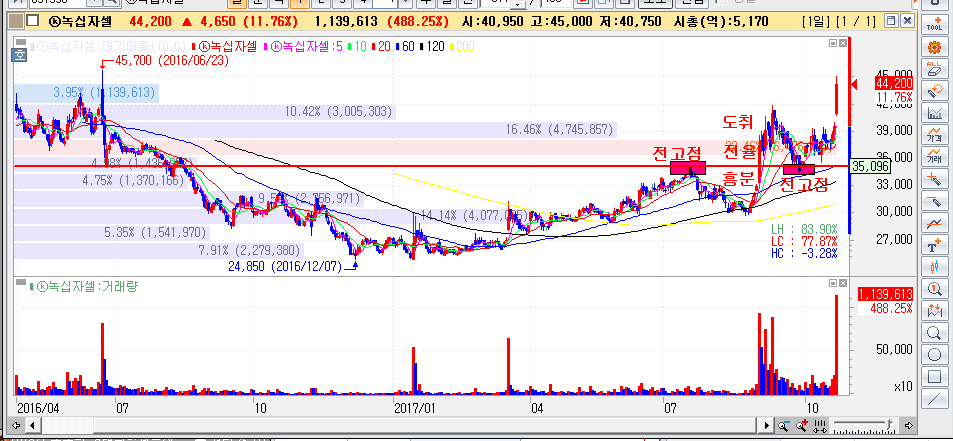Select the rectangle drawing tool
The height and width of the screenshot is (441, 953).
point(935,377)
